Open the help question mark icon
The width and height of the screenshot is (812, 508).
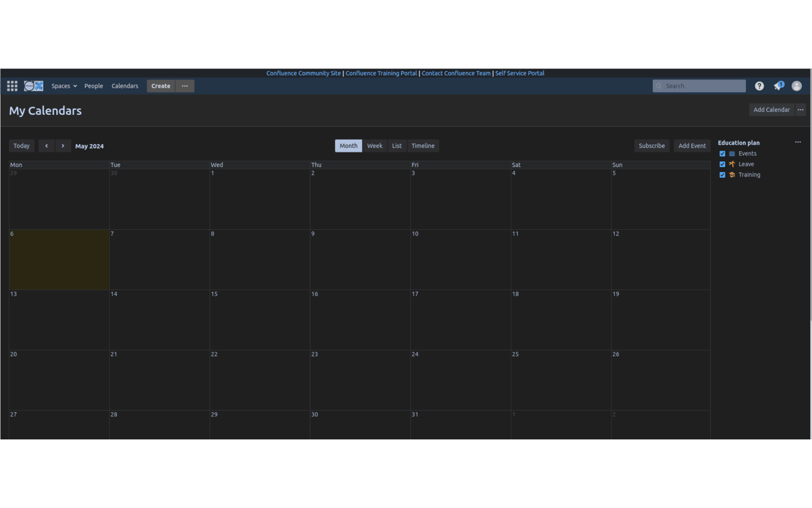(759, 86)
